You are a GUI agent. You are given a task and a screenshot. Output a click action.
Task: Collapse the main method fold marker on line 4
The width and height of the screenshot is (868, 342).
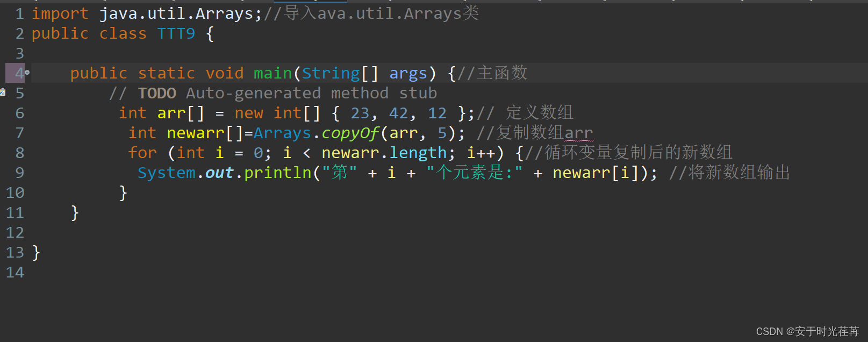coord(27,72)
